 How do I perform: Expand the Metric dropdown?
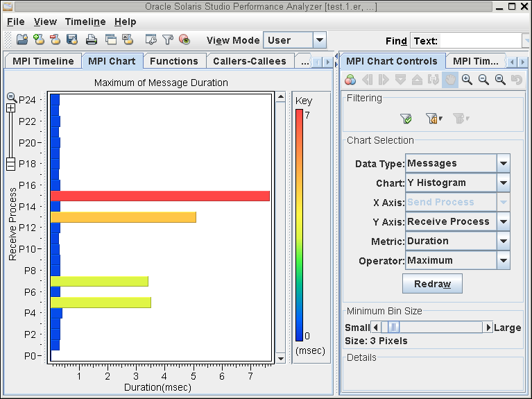click(x=504, y=241)
